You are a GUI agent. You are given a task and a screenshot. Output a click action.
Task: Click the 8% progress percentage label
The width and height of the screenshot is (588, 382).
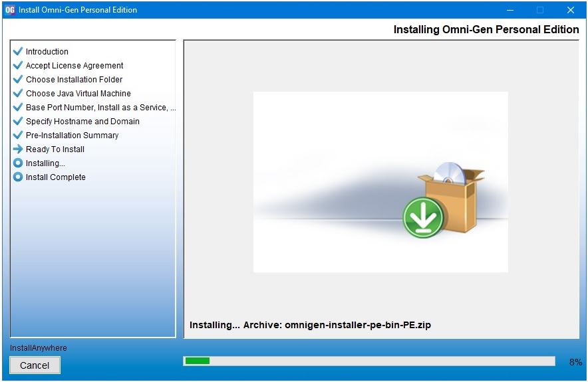(575, 362)
